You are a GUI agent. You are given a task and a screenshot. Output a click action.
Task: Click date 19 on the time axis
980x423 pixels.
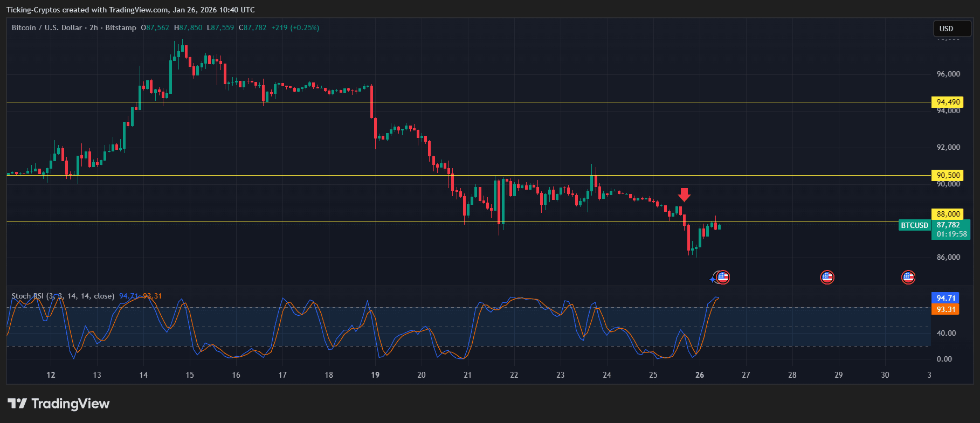[x=375, y=375]
